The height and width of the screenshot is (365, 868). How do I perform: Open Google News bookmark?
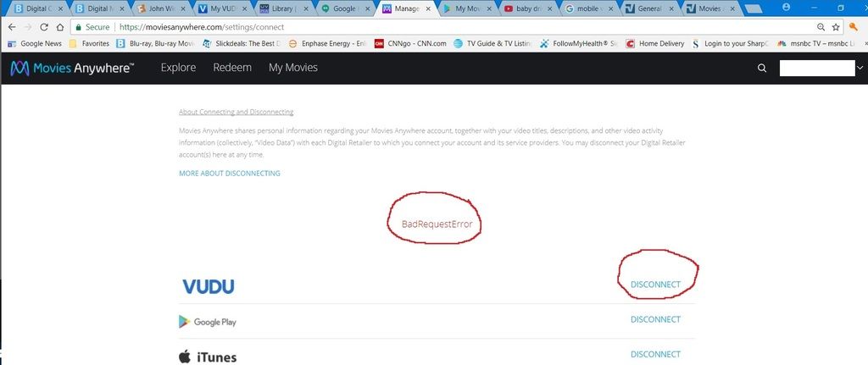point(35,44)
